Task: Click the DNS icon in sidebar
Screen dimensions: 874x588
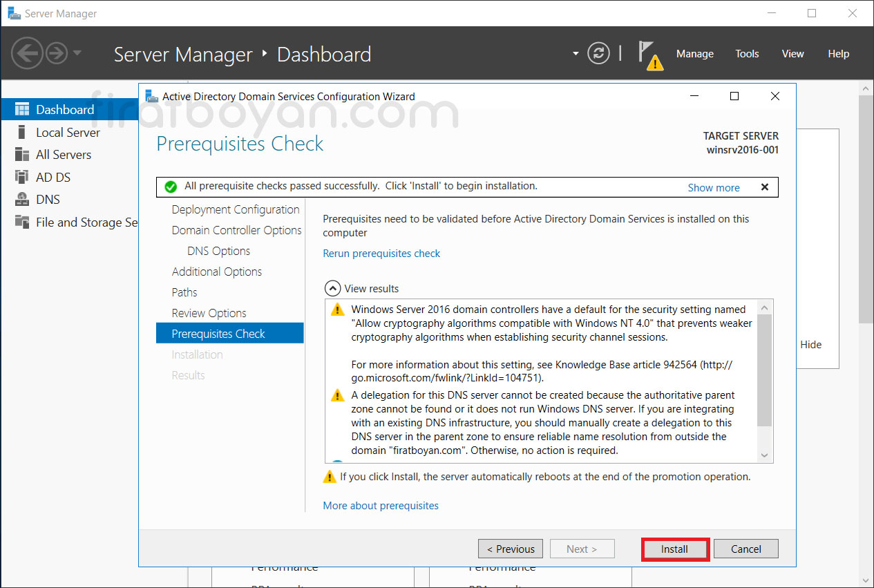Action: point(22,199)
